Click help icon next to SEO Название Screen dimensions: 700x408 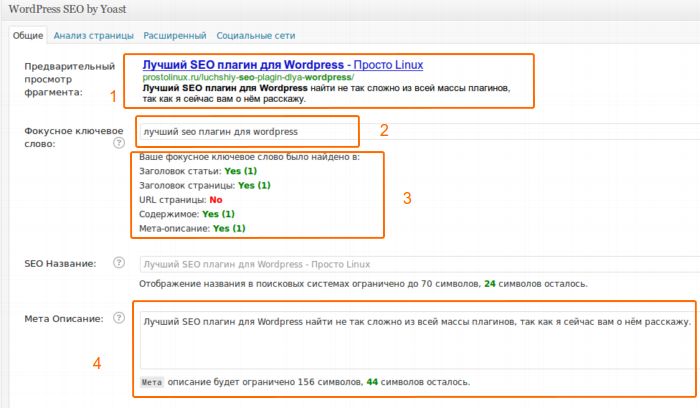(119, 263)
